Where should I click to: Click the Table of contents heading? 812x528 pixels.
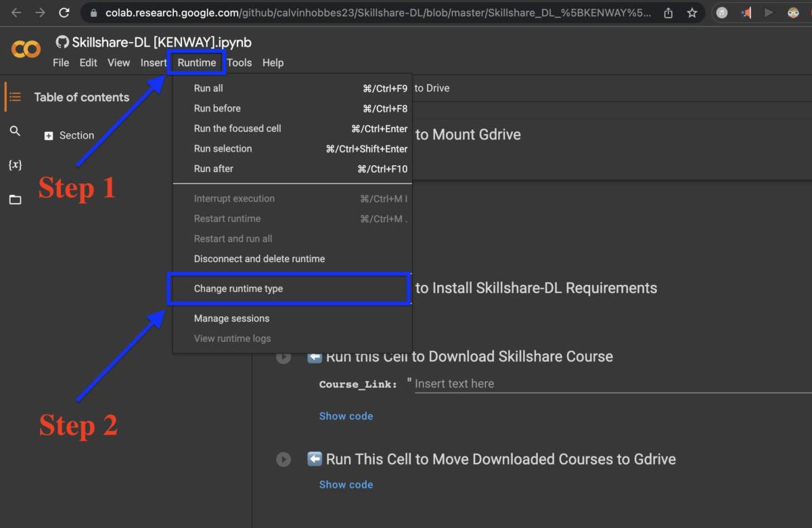(x=81, y=97)
